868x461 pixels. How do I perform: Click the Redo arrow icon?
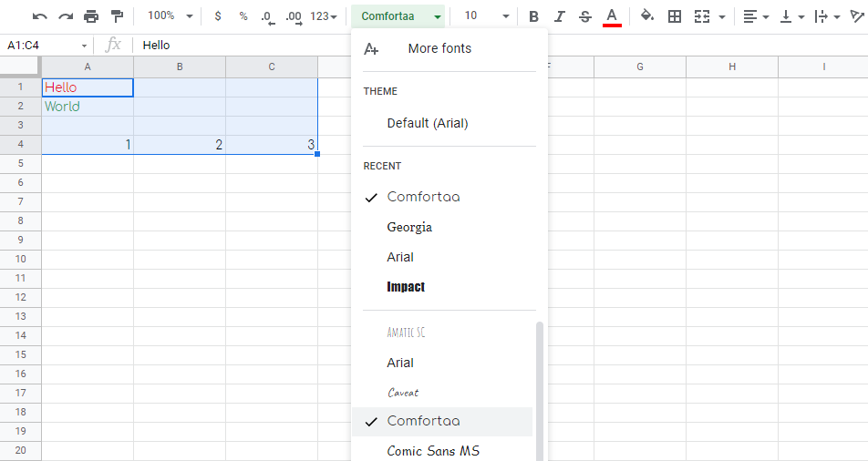click(x=65, y=16)
